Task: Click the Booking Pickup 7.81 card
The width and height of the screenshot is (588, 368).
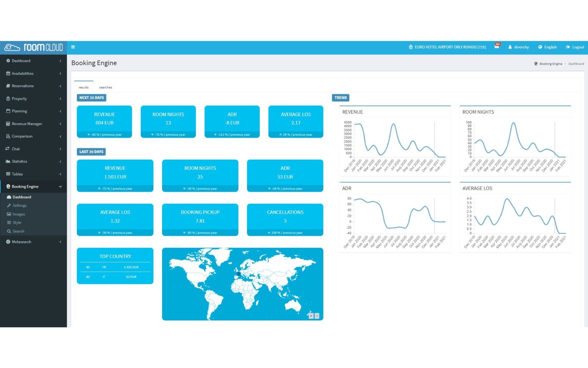Action: (200, 220)
